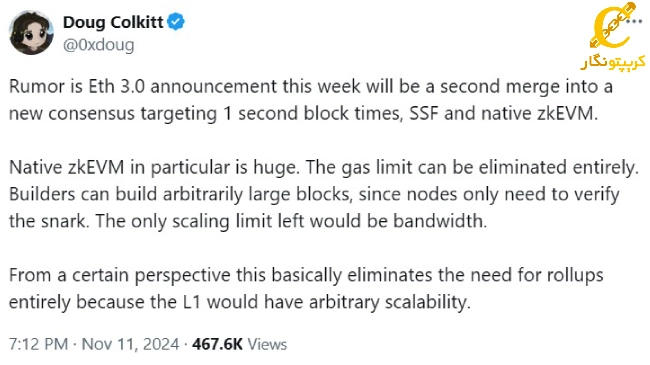Click the line beginning "From a certain perspective"
This screenshot has height=365, width=650.
[306, 275]
